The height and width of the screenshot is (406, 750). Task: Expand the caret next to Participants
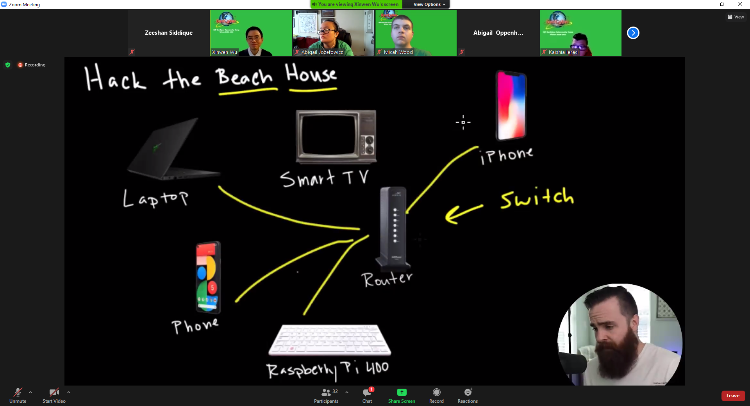point(346,393)
